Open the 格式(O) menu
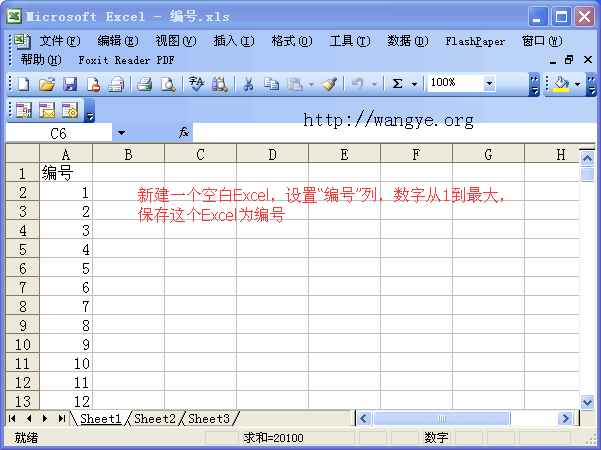 (x=292, y=41)
